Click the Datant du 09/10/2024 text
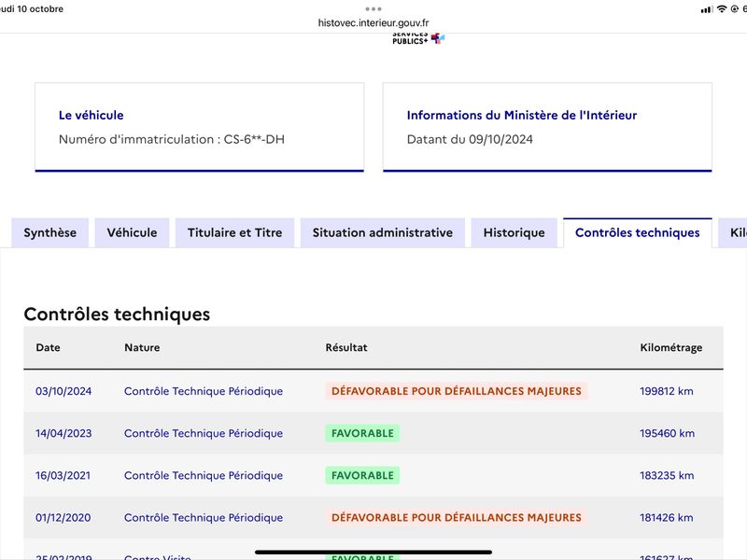This screenshot has width=747, height=560. 470,139
